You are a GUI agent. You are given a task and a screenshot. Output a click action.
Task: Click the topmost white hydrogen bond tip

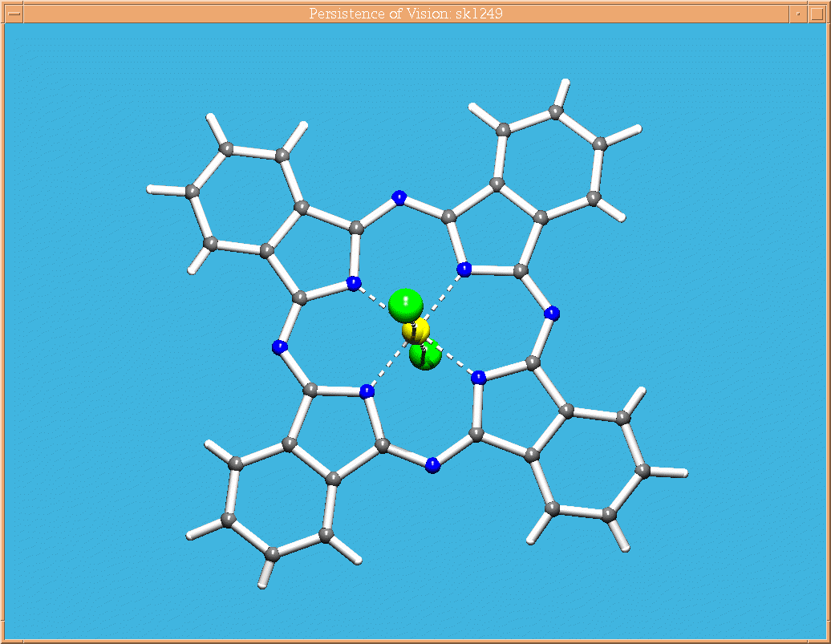(x=565, y=83)
